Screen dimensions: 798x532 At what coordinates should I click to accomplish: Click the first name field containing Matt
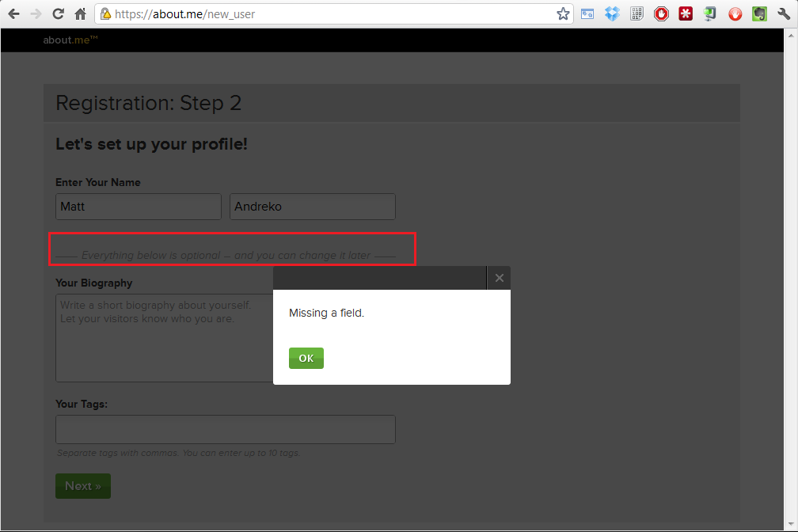[x=139, y=207]
